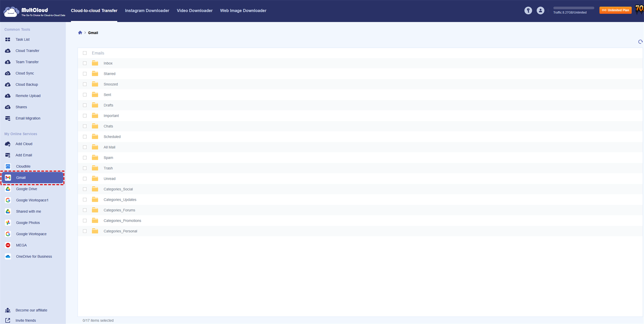Click the Gmail breadcrumb label

(x=93, y=33)
